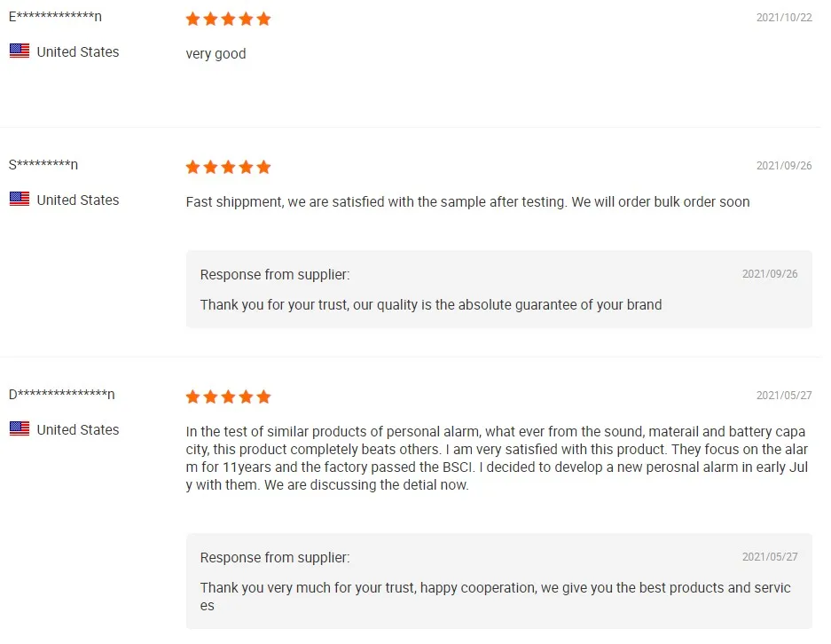
Task: Click supplier reply 'Thank you for your trust, our quality'
Action: tap(431, 305)
